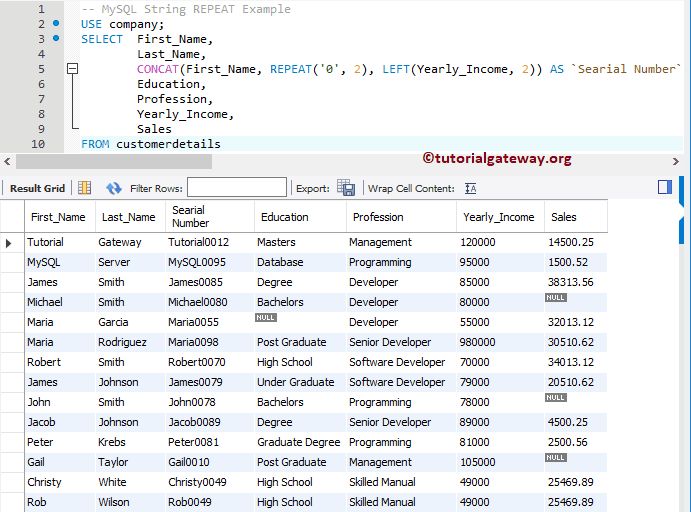Focus the Filter Rows input field
691x512 pixels.
pyautogui.click(x=237, y=187)
